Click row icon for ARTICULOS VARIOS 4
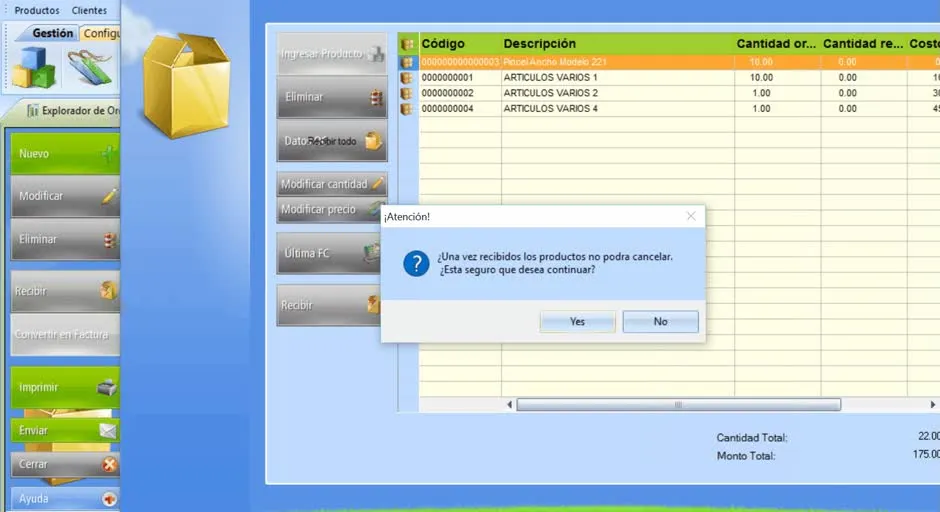The image size is (940, 512). point(407,109)
